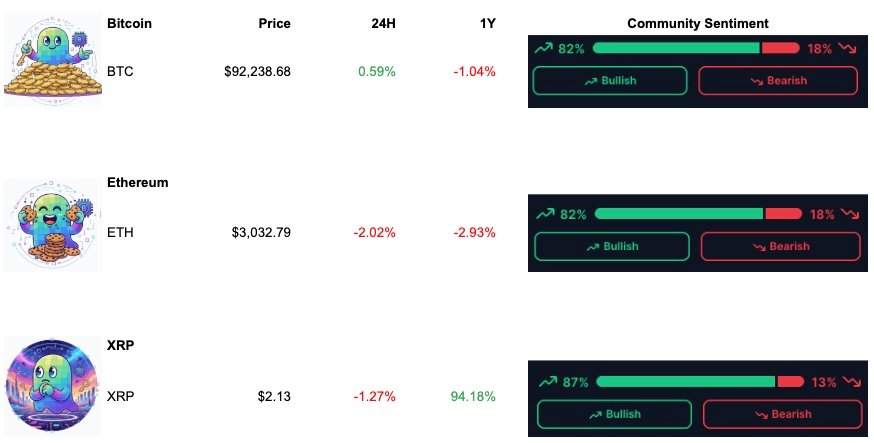Image resolution: width=874 pixels, height=443 pixels.
Task: Vote Bearish on Ethereum
Action: 780,246
